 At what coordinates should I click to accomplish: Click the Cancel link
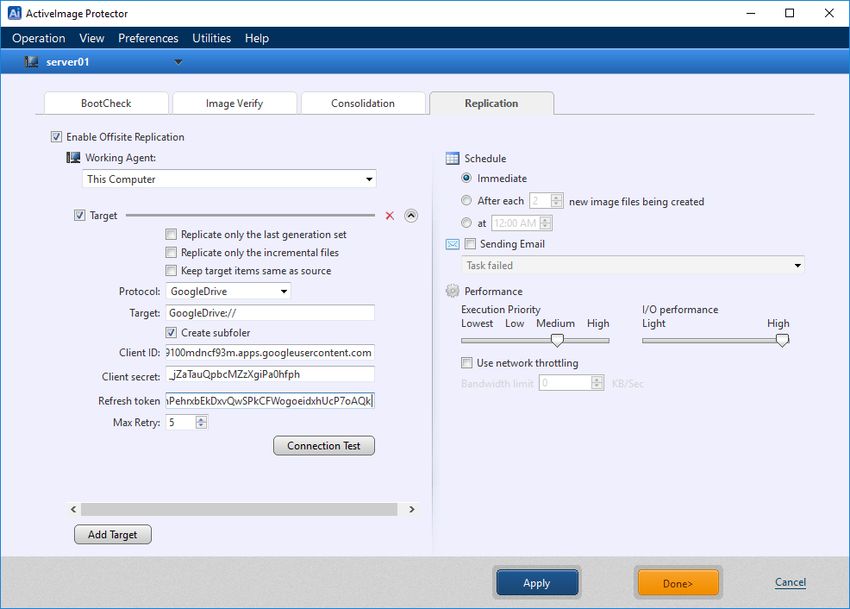tap(790, 582)
